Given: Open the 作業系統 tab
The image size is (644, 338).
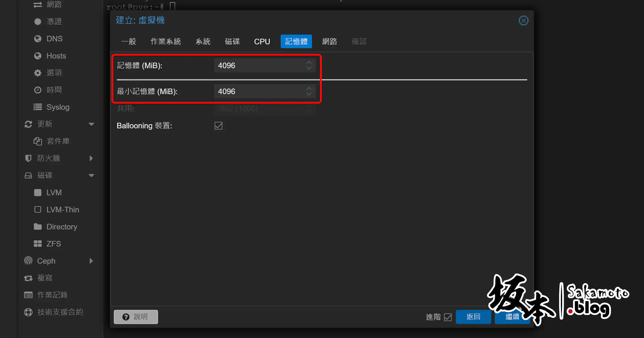Looking at the screenshot, I should click(166, 41).
